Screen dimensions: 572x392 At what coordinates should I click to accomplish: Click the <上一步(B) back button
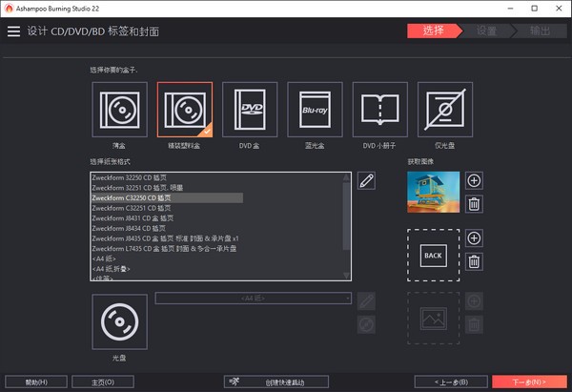click(451, 382)
